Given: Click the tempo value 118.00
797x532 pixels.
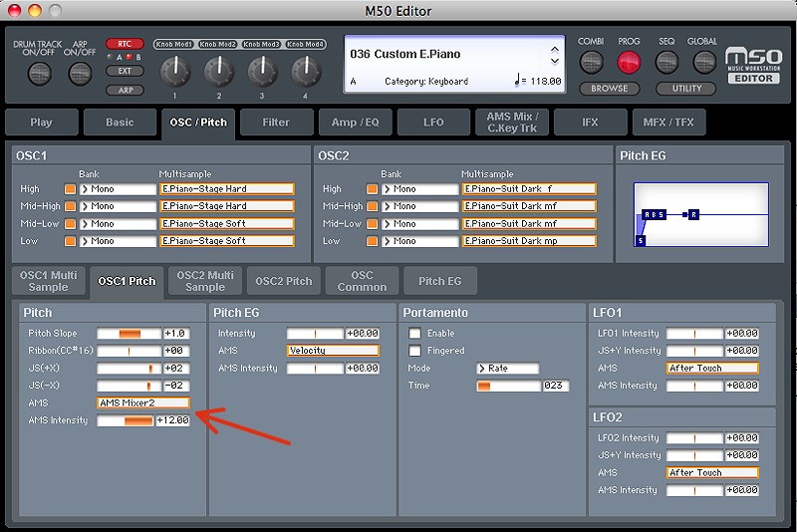Looking at the screenshot, I should [545, 81].
